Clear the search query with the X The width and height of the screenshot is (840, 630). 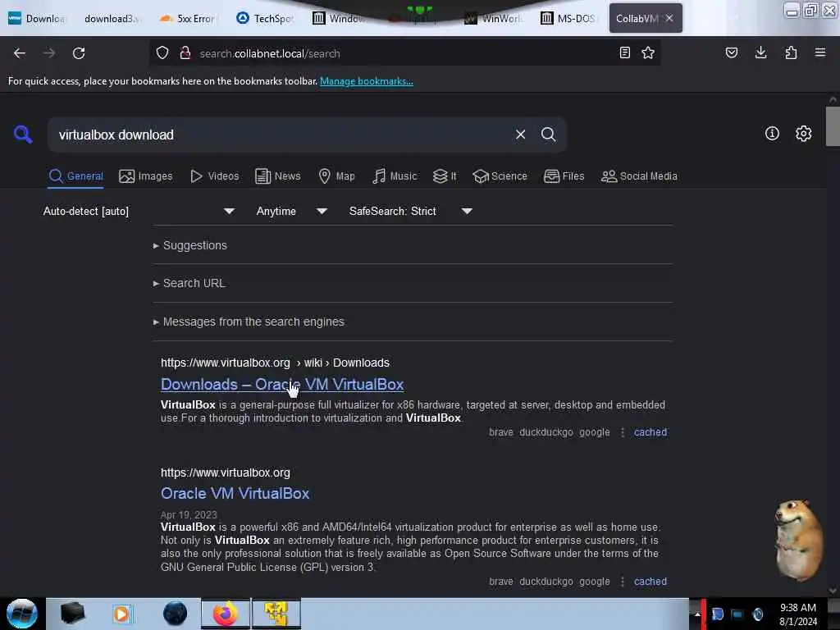(x=520, y=135)
